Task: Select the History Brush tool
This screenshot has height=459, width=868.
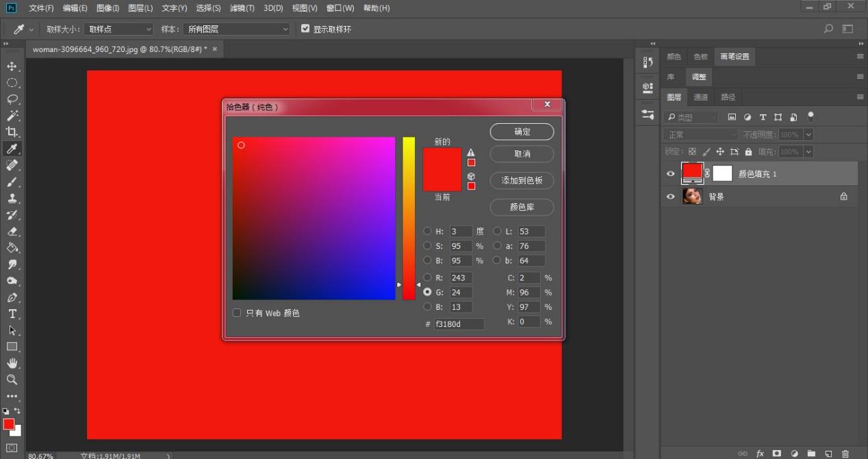Action: tap(12, 215)
